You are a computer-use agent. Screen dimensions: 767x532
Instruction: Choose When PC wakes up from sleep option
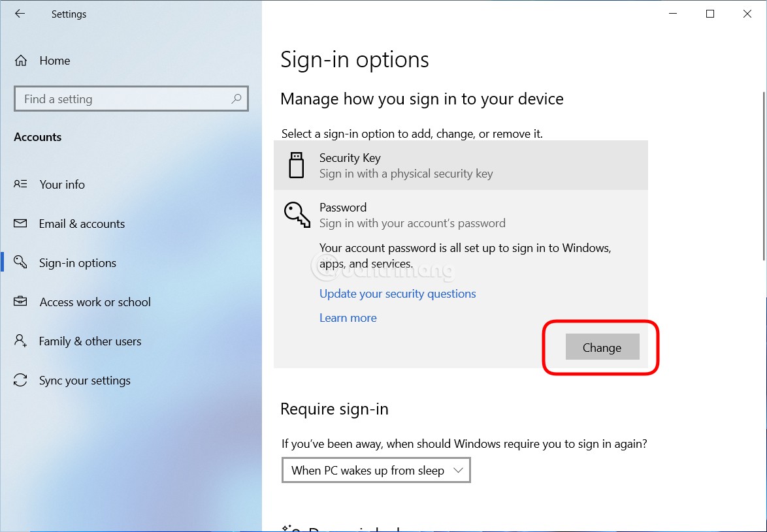click(366, 470)
